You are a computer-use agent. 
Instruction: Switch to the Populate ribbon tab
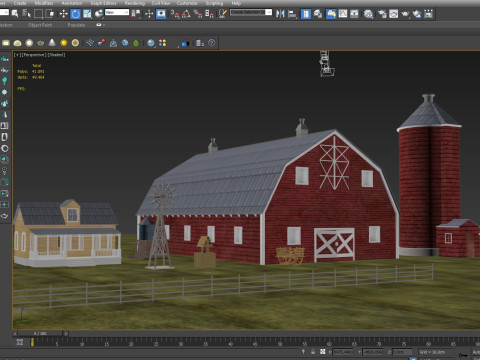tap(76, 25)
